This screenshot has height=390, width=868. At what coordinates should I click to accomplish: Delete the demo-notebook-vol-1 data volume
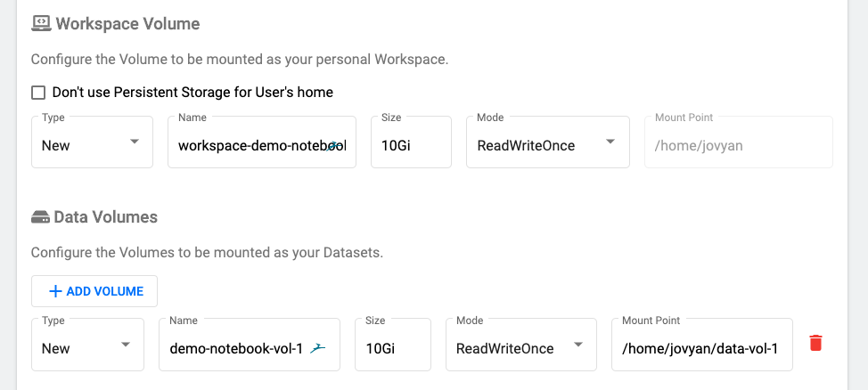(815, 343)
